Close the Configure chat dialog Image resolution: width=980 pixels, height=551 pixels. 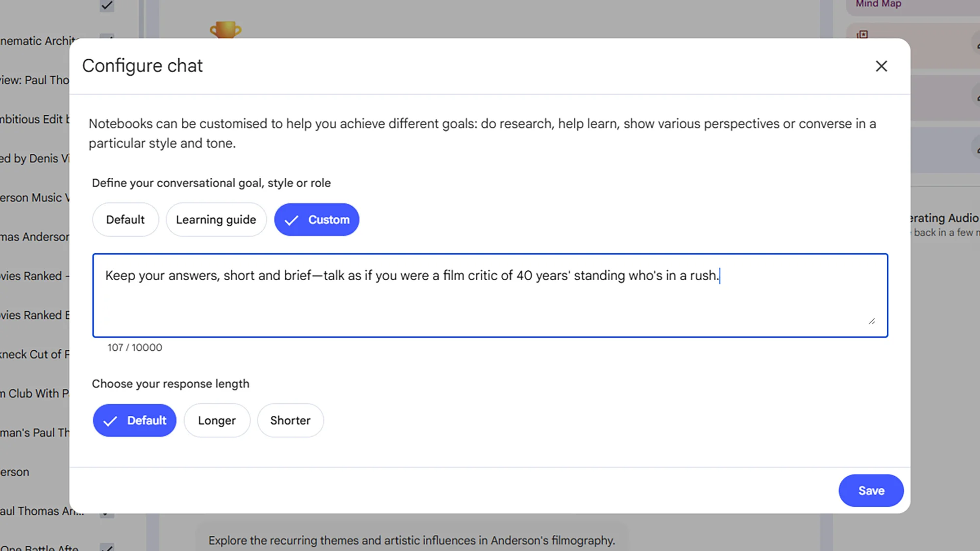[x=881, y=66]
